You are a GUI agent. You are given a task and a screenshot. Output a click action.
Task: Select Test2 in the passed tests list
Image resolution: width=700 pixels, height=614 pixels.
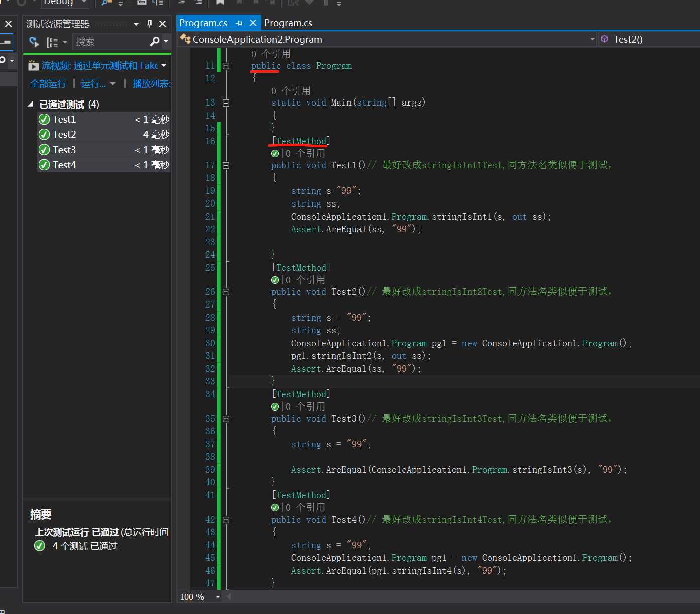(x=64, y=135)
